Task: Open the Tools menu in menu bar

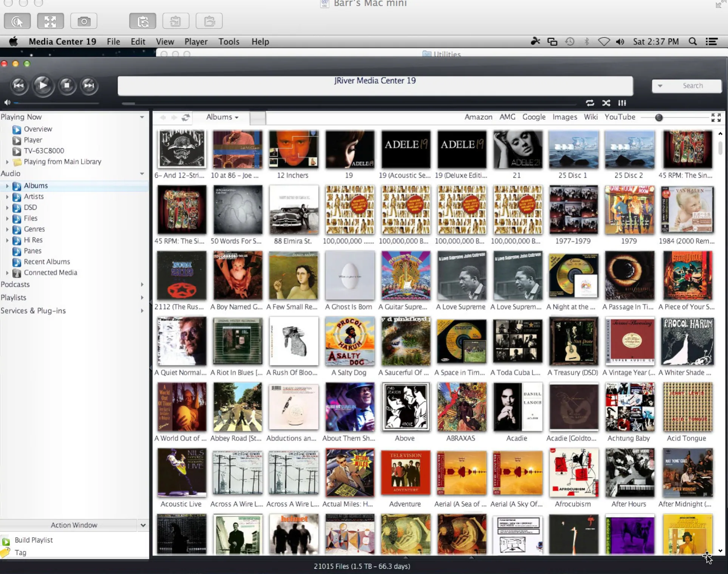Action: click(x=229, y=41)
